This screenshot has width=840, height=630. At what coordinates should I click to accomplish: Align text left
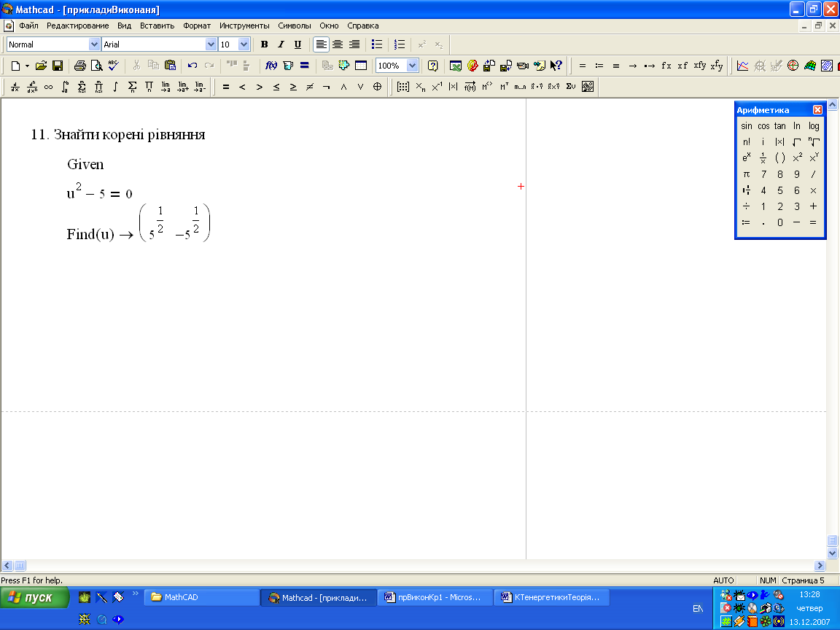[x=320, y=44]
